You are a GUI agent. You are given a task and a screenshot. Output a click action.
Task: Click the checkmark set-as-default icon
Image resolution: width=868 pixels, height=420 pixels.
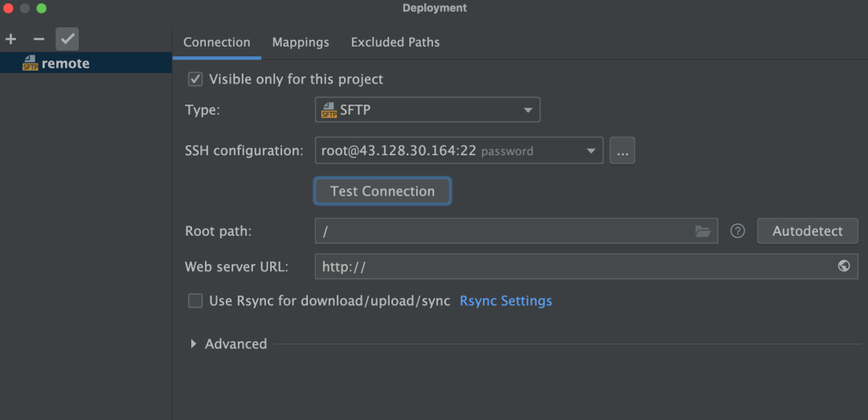pyautogui.click(x=67, y=39)
